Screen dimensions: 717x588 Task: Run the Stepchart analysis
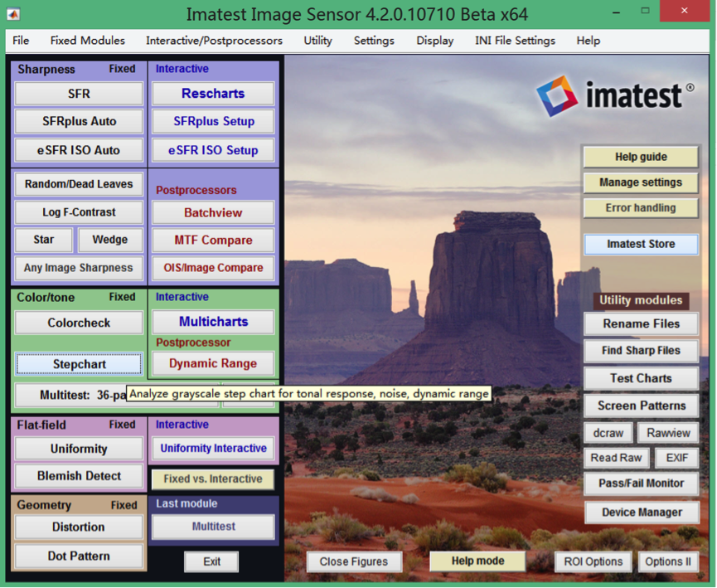pyautogui.click(x=78, y=364)
